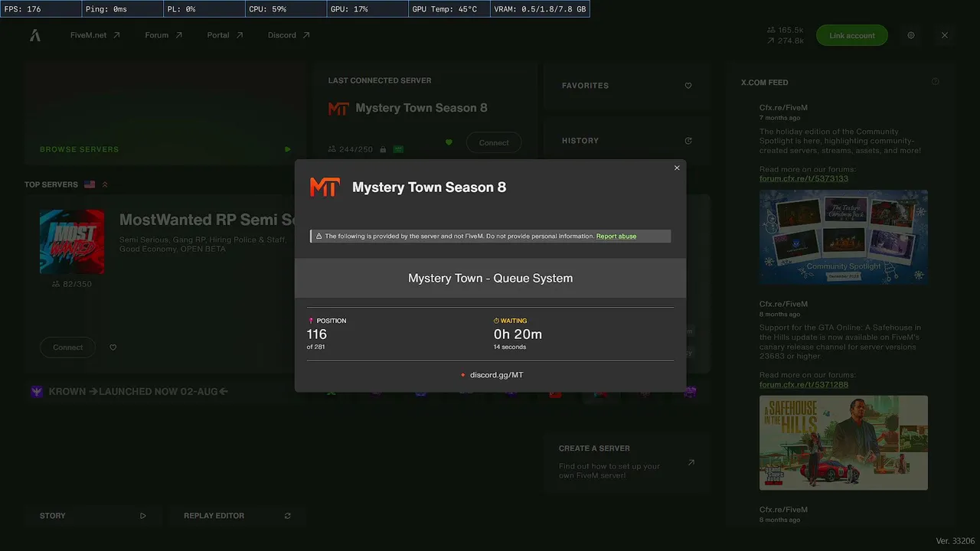
Task: Click the Mystery Town - Queue System heading
Action: point(491,279)
